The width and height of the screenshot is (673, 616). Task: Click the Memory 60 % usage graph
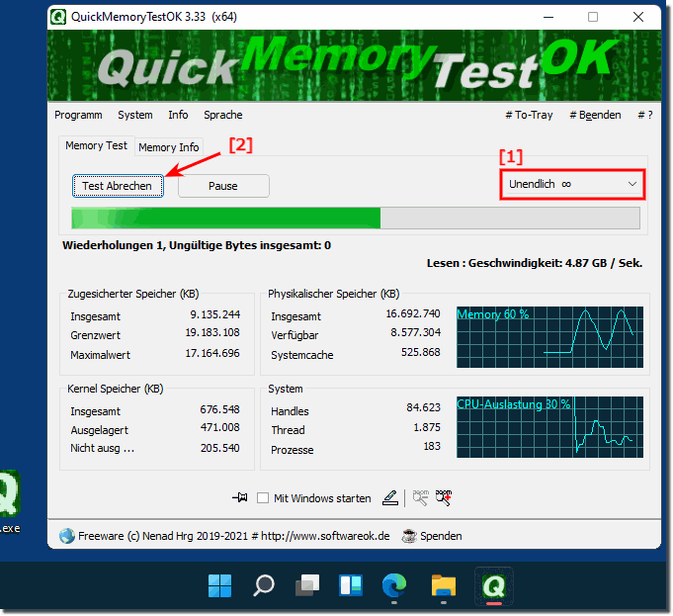click(549, 337)
